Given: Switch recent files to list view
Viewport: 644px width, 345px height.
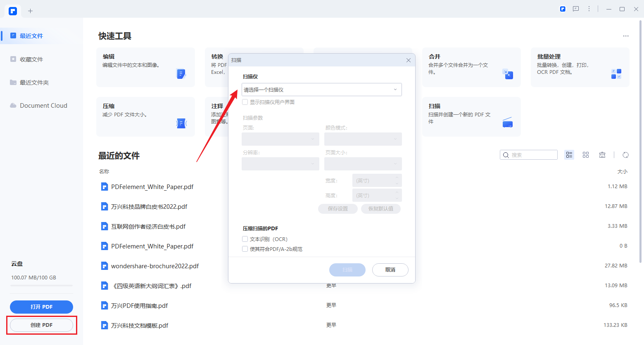Looking at the screenshot, I should pyautogui.click(x=569, y=155).
